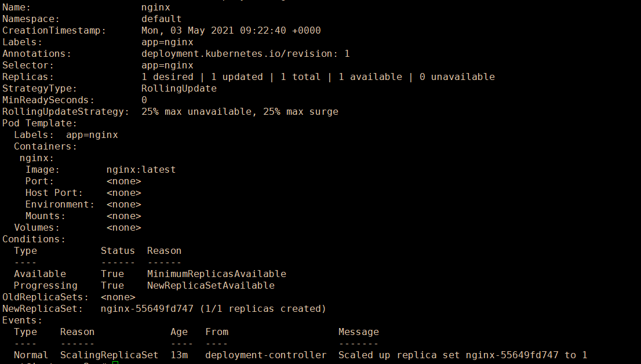This screenshot has height=364, width=641.
Task: Click the 'deployment-controller' event source
Action: point(265,355)
